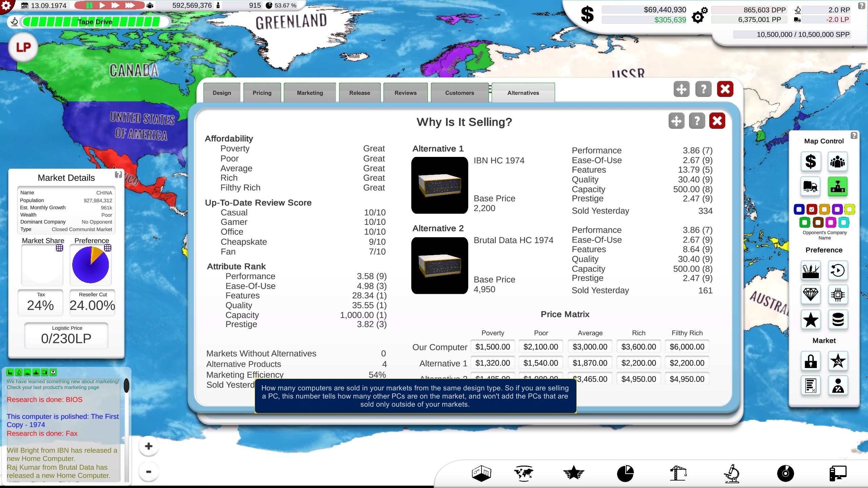Open the settings gear icon
Screen dimensions: 868x488
pyautogui.click(x=6, y=5)
